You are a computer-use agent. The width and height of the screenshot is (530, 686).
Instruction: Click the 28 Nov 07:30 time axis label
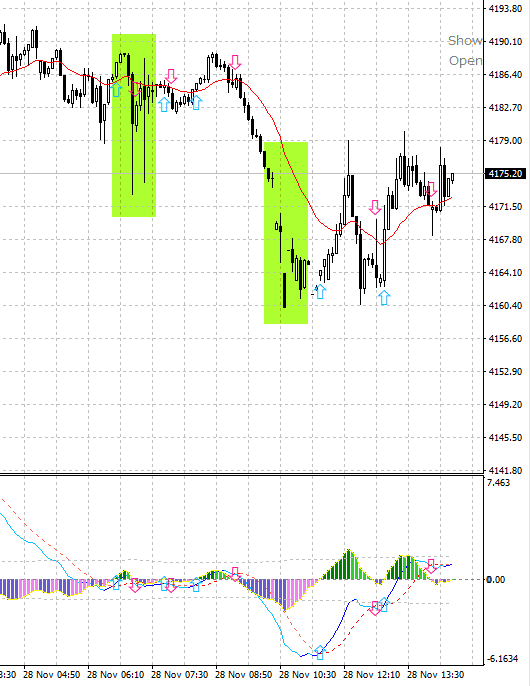pyautogui.click(x=179, y=675)
